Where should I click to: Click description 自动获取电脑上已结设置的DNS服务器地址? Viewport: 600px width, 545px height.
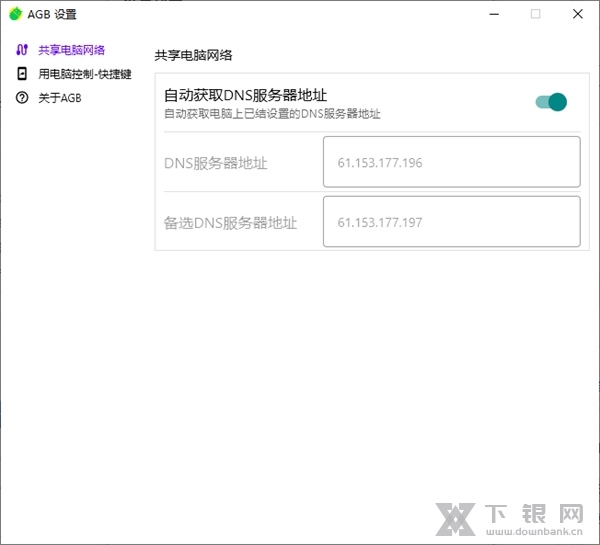coord(272,114)
